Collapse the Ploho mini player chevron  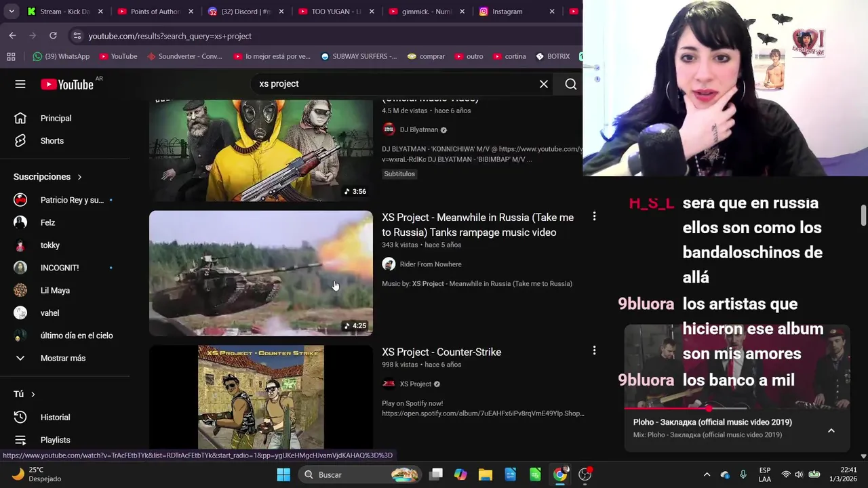(831, 430)
